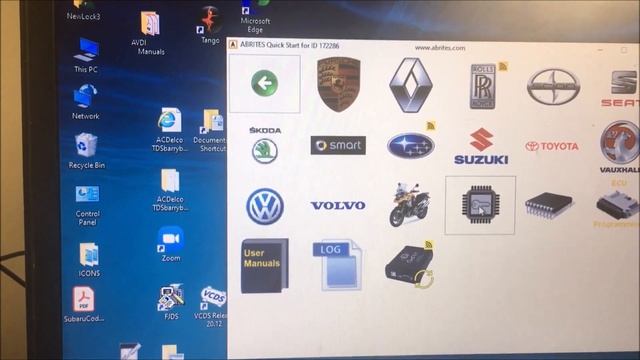The height and width of the screenshot is (360, 640).
Task: Select the Microsoft Edge desktop shortcut
Action: (255, 17)
